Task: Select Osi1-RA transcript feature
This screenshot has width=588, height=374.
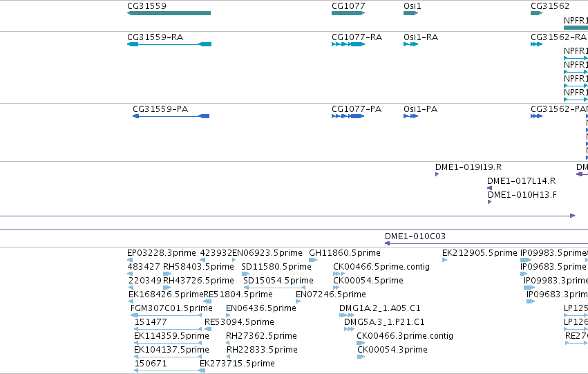Action: coord(410,44)
